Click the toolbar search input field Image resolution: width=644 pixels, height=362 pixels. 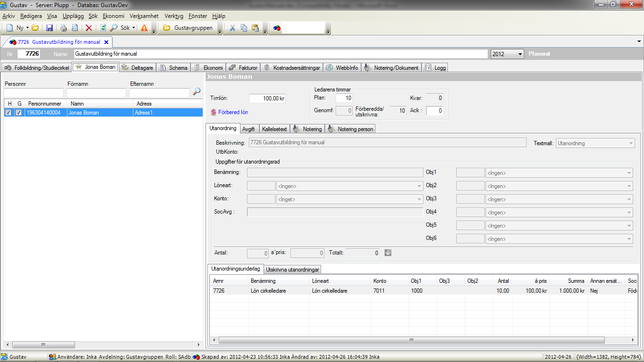304,28
